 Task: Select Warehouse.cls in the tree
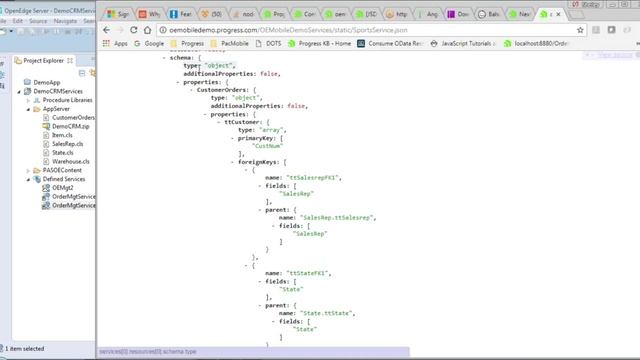[x=71, y=162]
